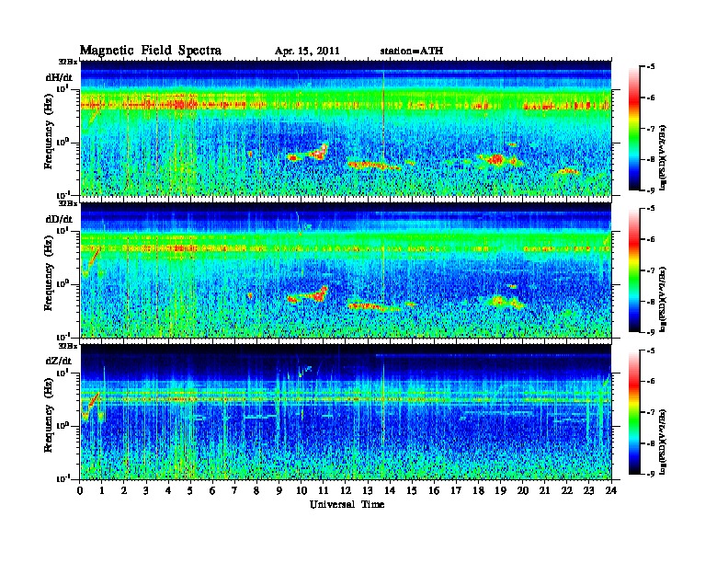Click the "-7" value on the dD/dt color bar

(651, 270)
